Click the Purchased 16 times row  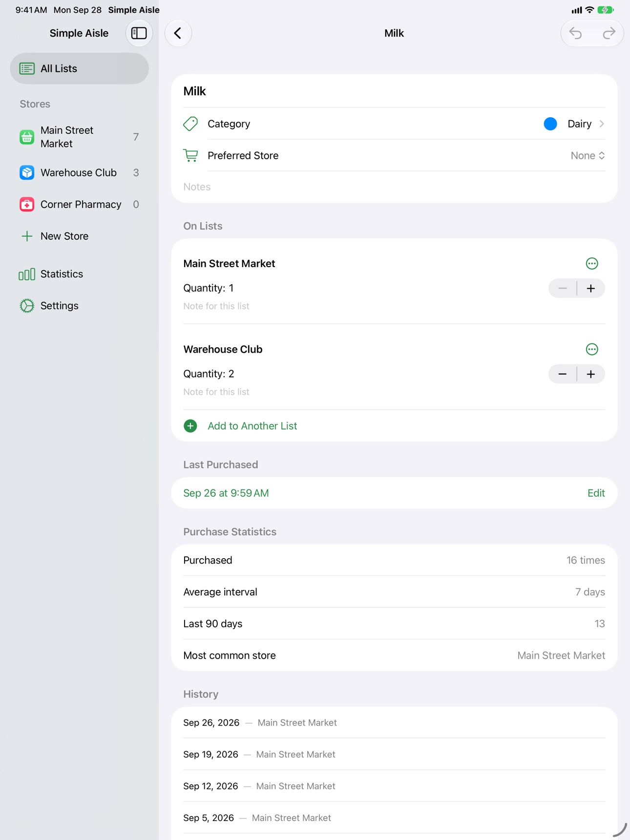(394, 560)
